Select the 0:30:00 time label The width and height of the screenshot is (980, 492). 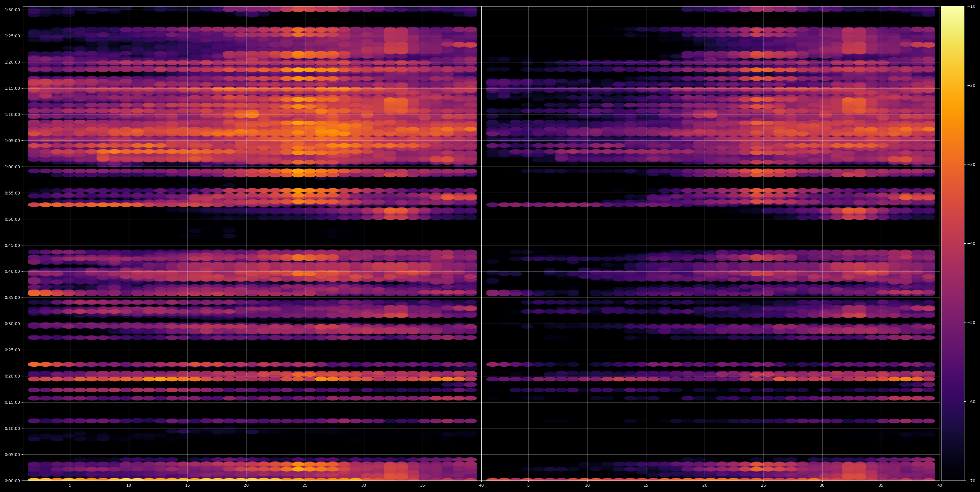click(x=12, y=324)
